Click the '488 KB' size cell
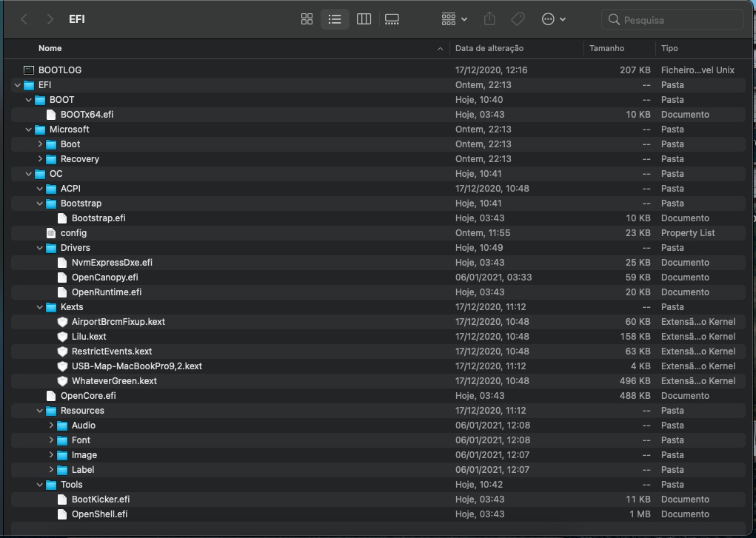Image resolution: width=756 pixels, height=538 pixels. (x=635, y=396)
